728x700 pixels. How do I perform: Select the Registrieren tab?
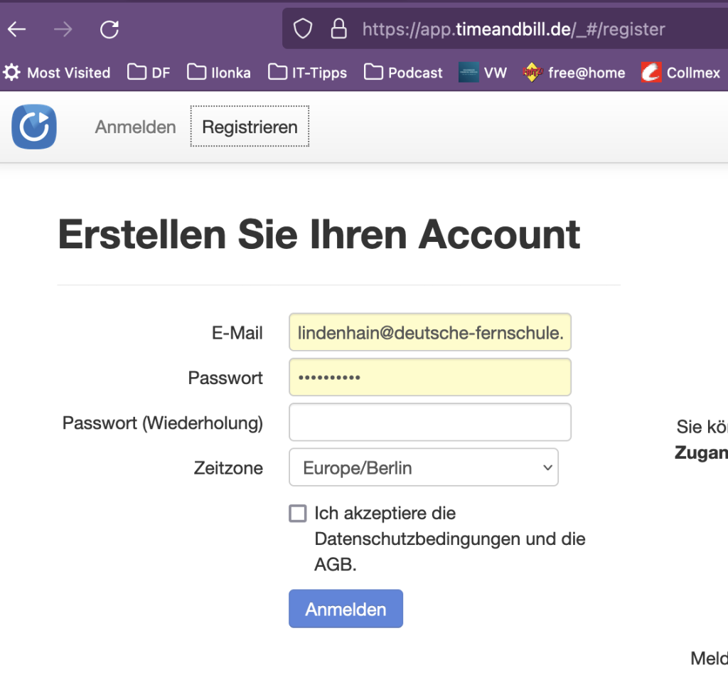(250, 127)
